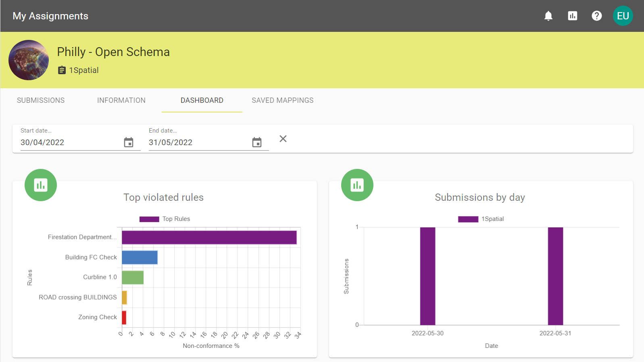Select the Dashboard tab
Viewport: 644px width, 362px height.
(x=202, y=100)
